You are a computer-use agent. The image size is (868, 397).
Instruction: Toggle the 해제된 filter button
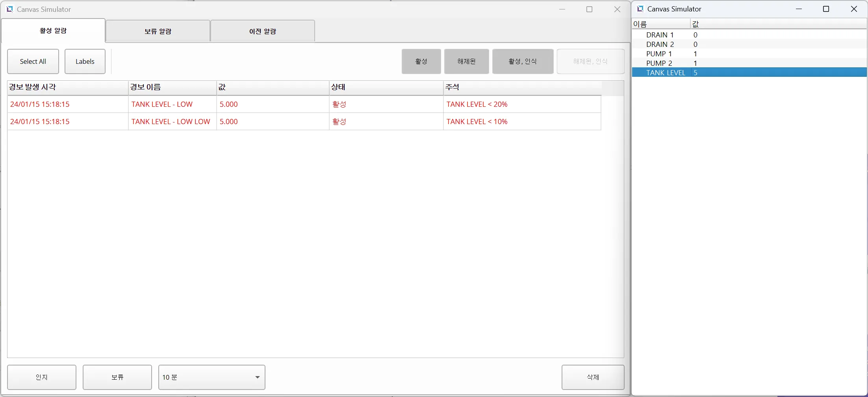466,61
